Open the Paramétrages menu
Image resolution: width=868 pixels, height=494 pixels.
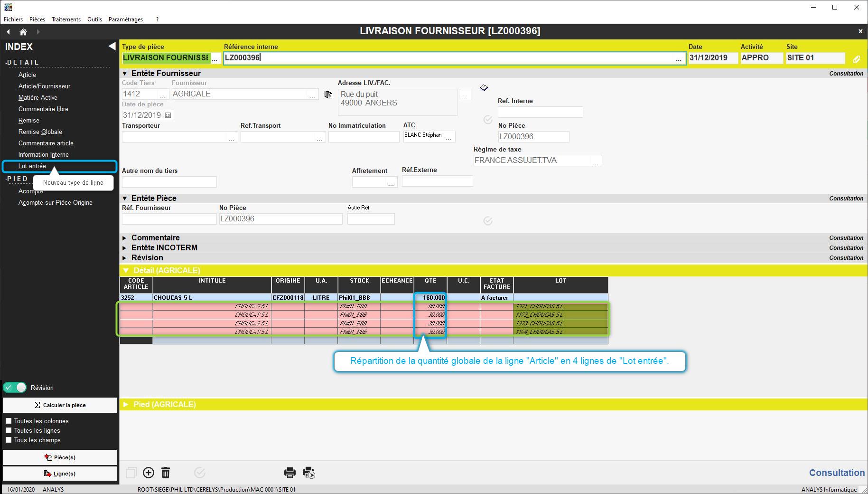[126, 19]
